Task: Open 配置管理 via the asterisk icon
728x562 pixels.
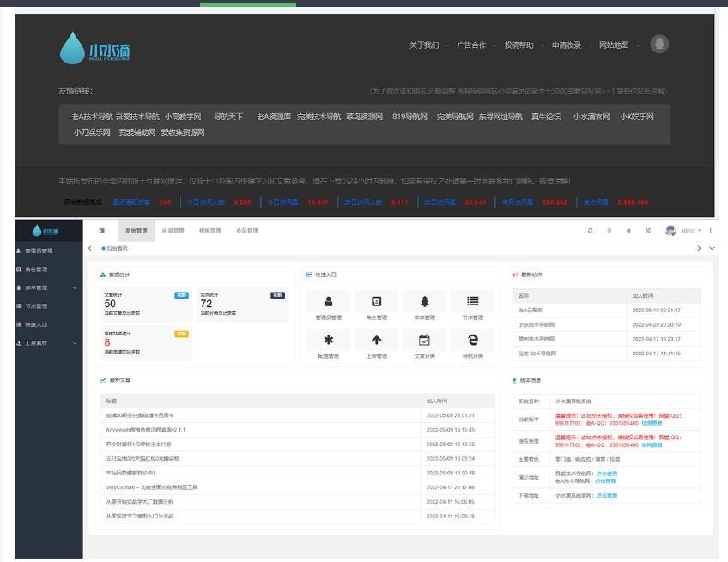Action: (327, 339)
